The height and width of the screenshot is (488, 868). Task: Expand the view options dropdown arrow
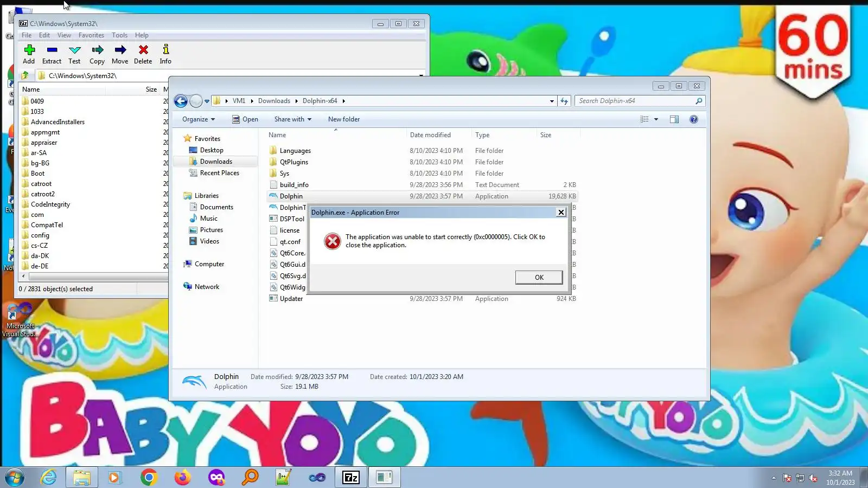pyautogui.click(x=656, y=119)
